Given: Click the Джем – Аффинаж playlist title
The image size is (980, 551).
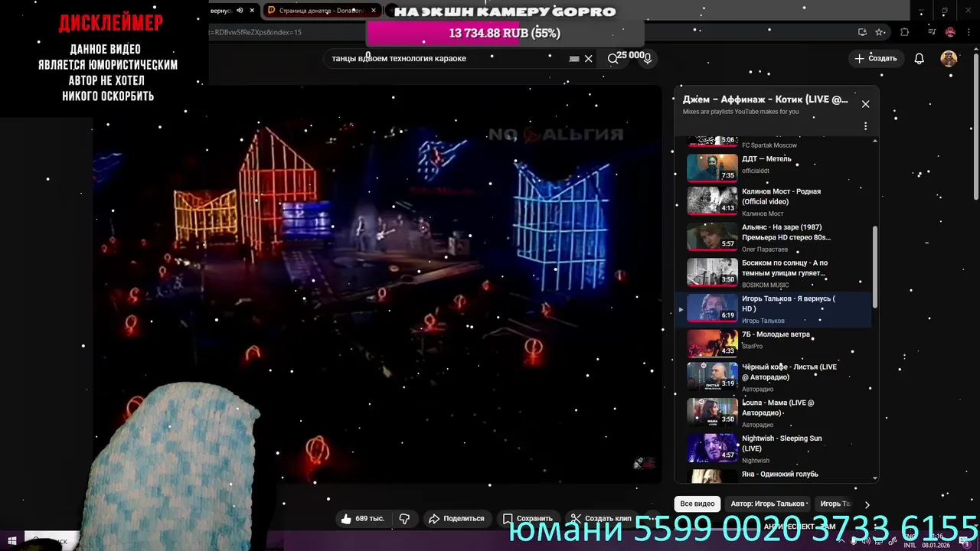Looking at the screenshot, I should click(x=765, y=99).
